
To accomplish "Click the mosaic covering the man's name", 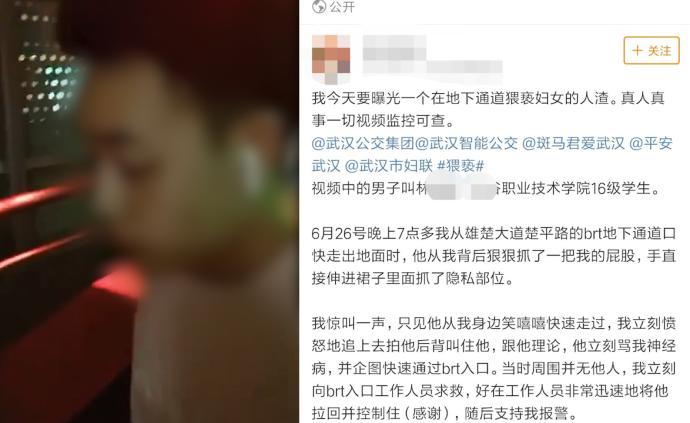I will (x=462, y=189).
